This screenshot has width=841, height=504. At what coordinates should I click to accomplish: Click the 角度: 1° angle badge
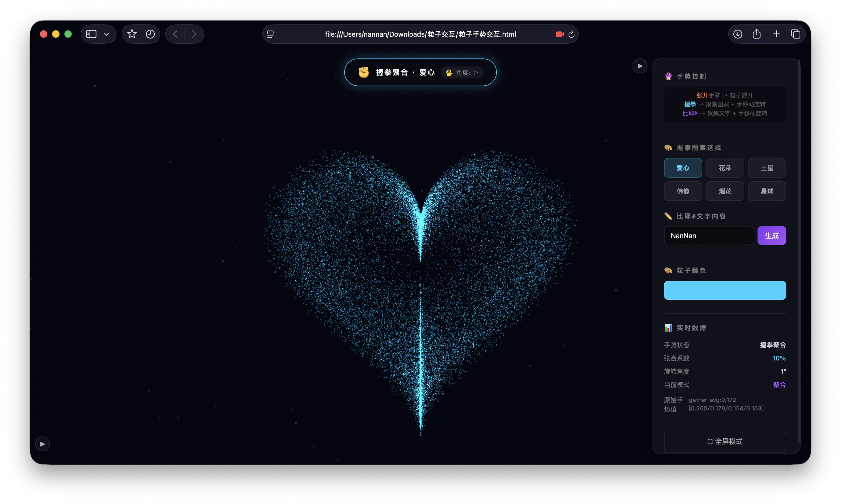pos(462,73)
